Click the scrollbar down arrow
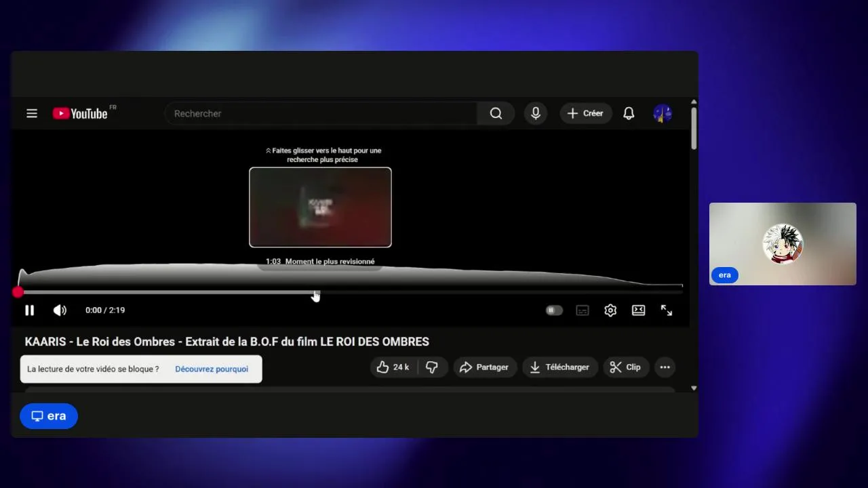Viewport: 868px width, 488px height. point(694,388)
